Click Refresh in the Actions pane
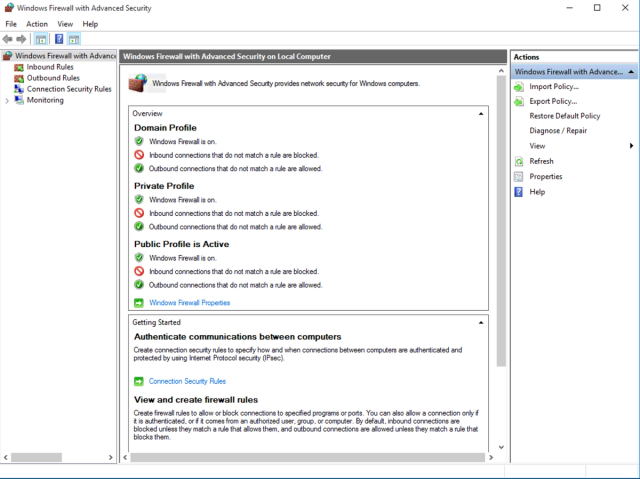 tap(541, 161)
